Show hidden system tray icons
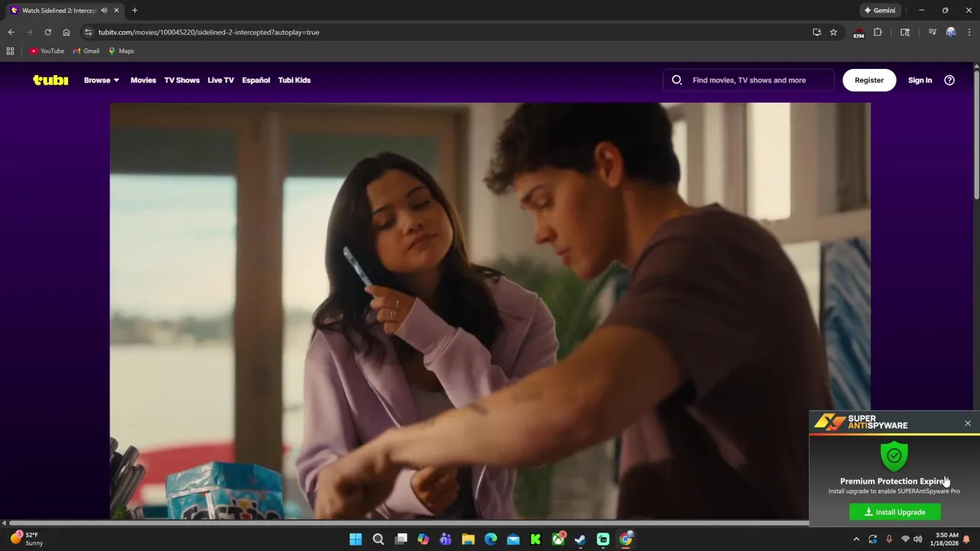 856,540
